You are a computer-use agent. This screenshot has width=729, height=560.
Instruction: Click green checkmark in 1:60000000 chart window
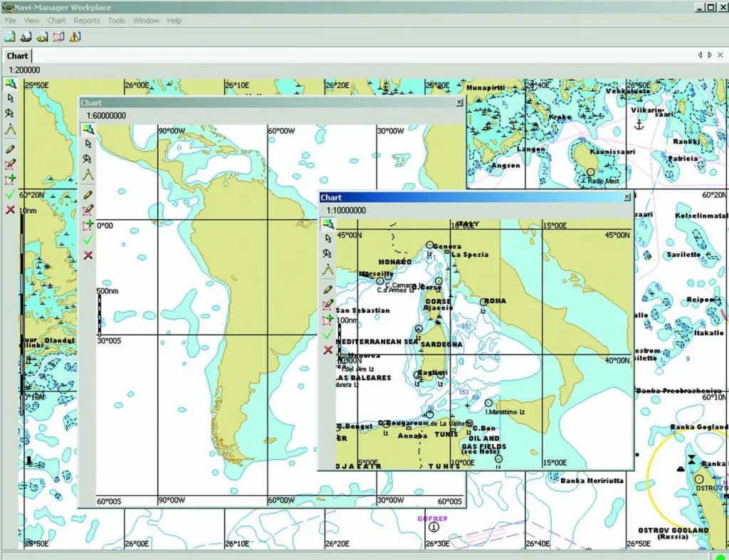coord(88,241)
